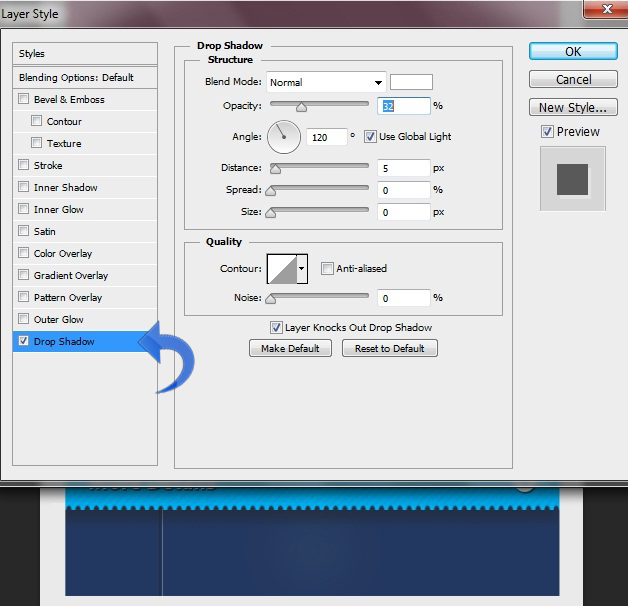Toggle the Preview checkbox
The width and height of the screenshot is (628, 606).
(547, 131)
